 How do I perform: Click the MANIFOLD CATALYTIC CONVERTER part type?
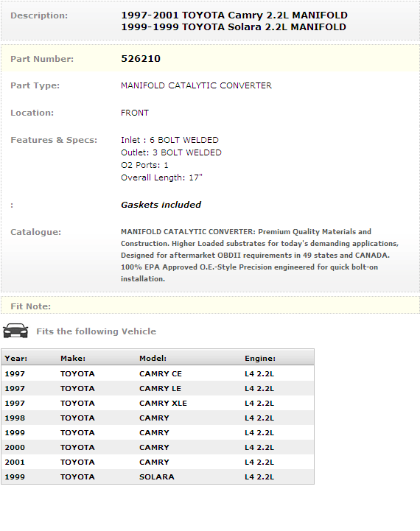click(x=196, y=85)
